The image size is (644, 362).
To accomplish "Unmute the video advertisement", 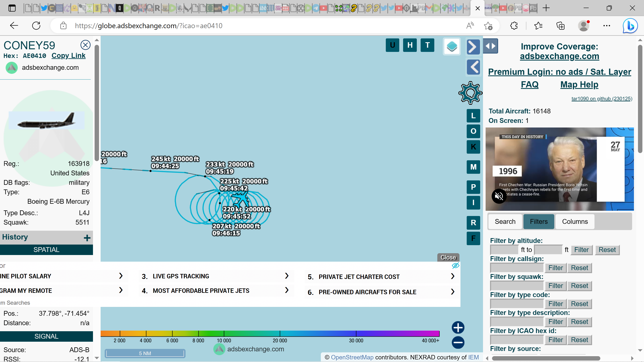I will coord(499,196).
